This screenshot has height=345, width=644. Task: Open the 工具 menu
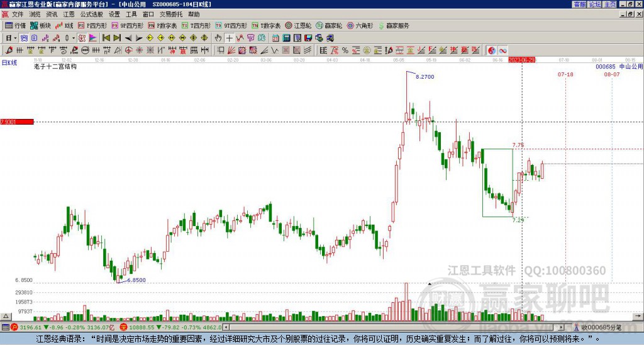[131, 14]
